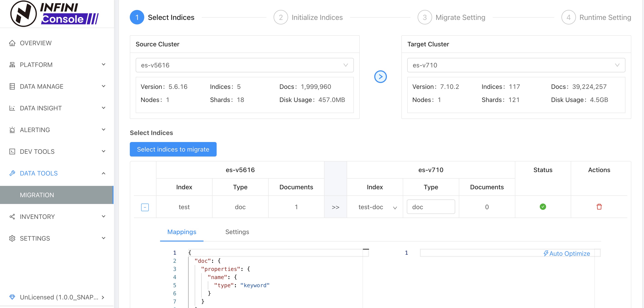
Task: Collapse the test index row toggle
Action: [x=145, y=207]
